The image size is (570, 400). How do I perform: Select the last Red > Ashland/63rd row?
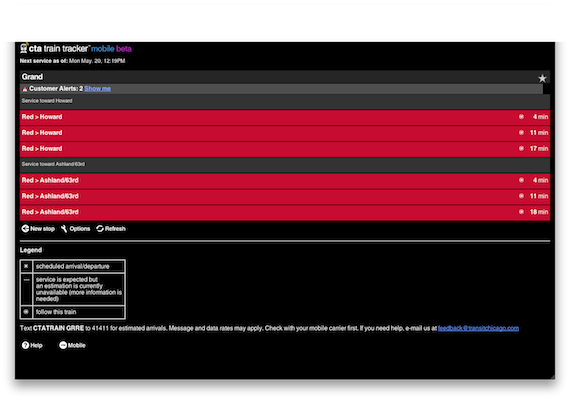pyautogui.click(x=285, y=212)
